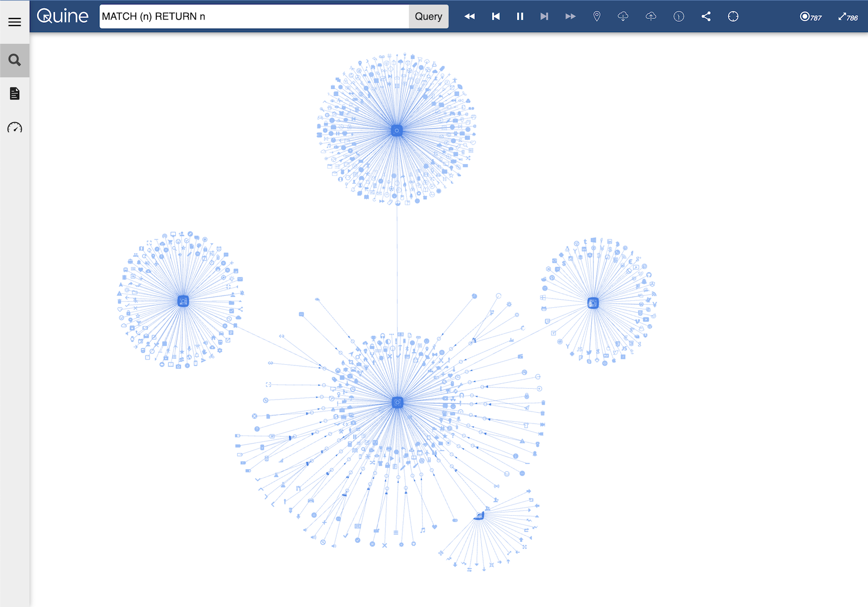Share the current graph view
This screenshot has width=868, height=607.
point(706,16)
